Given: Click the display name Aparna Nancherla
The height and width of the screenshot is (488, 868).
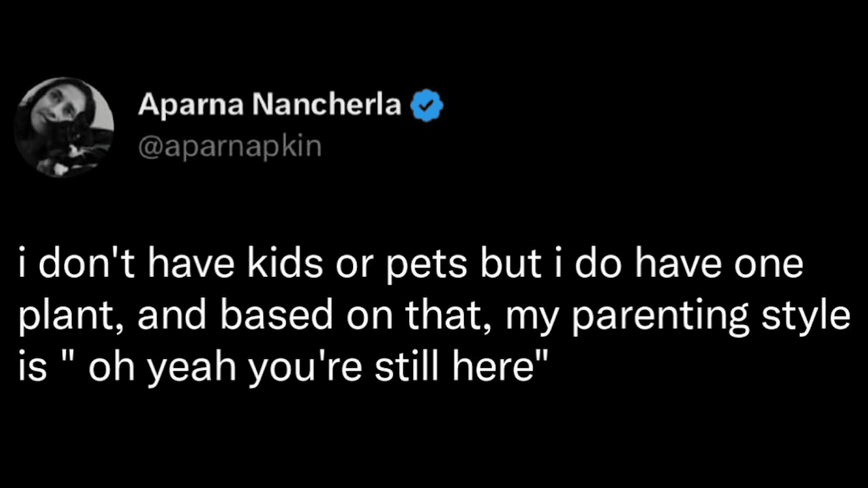Looking at the screenshot, I should tap(270, 105).
